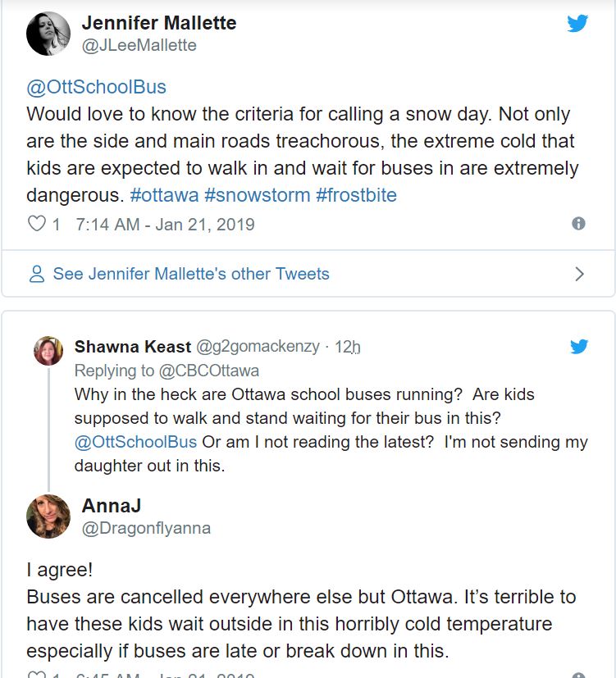Click the Twitter bird logo on Jennifer's tweet
Viewport: 616px width, 678px height.
coord(577,24)
